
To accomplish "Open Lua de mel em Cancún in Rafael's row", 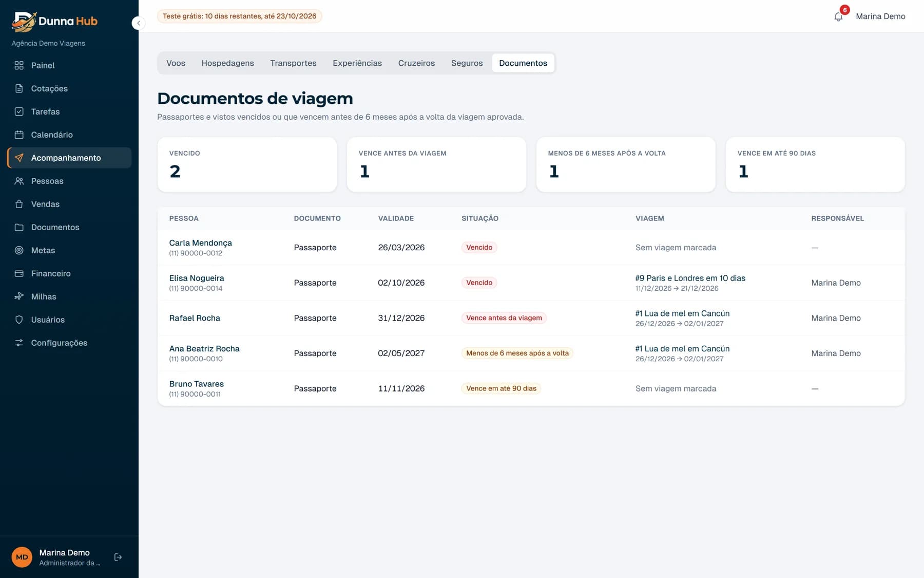I will click(x=682, y=313).
